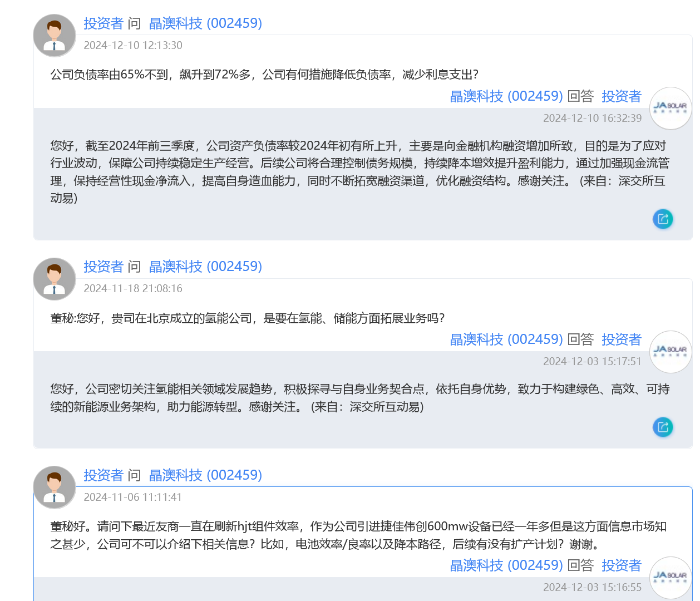The height and width of the screenshot is (601, 700).
Task: Open 晶澳科技 (002459) on the HJT question header
Action: [x=206, y=475]
